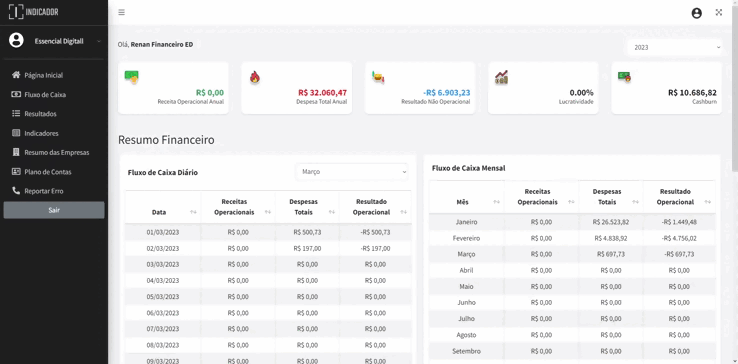The height and width of the screenshot is (364, 738).
Task: Click the Fluxo de Caixa Mensal title
Action: click(469, 168)
